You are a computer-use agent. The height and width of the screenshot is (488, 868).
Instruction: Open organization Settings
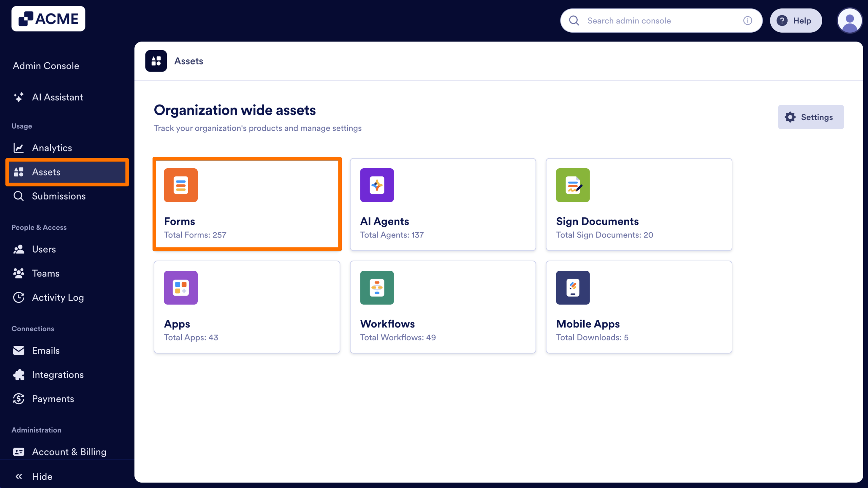811,117
